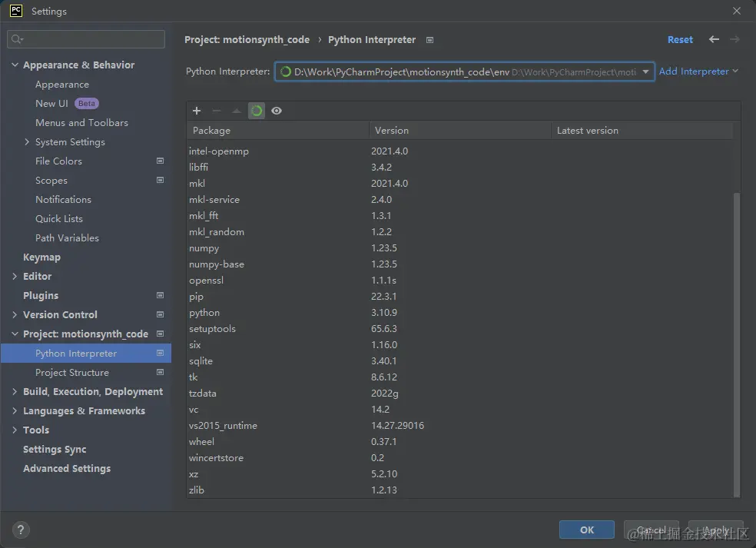Viewport: 756px width, 548px height.
Task: Click the upgrade package arrow icon
Action: coord(237,111)
